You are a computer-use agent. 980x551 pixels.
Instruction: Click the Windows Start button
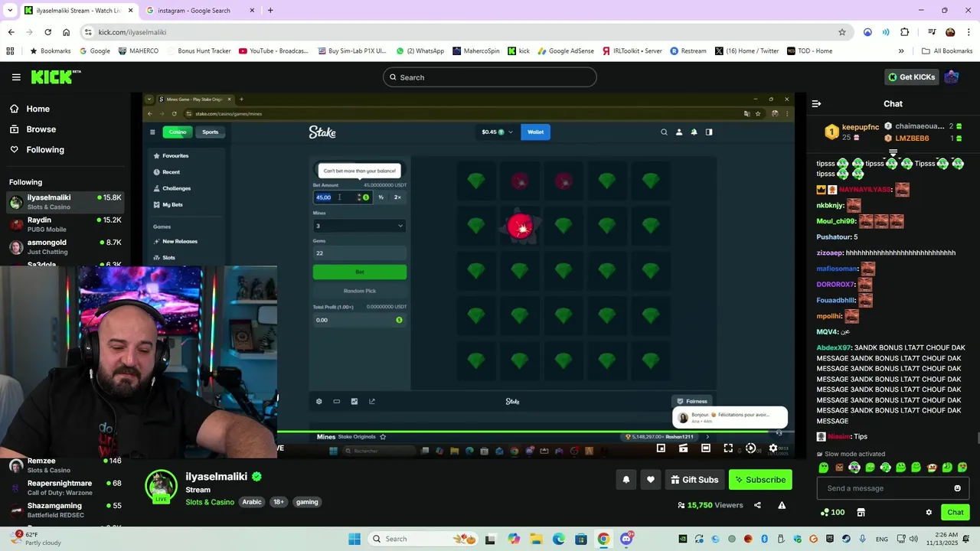[354, 539]
